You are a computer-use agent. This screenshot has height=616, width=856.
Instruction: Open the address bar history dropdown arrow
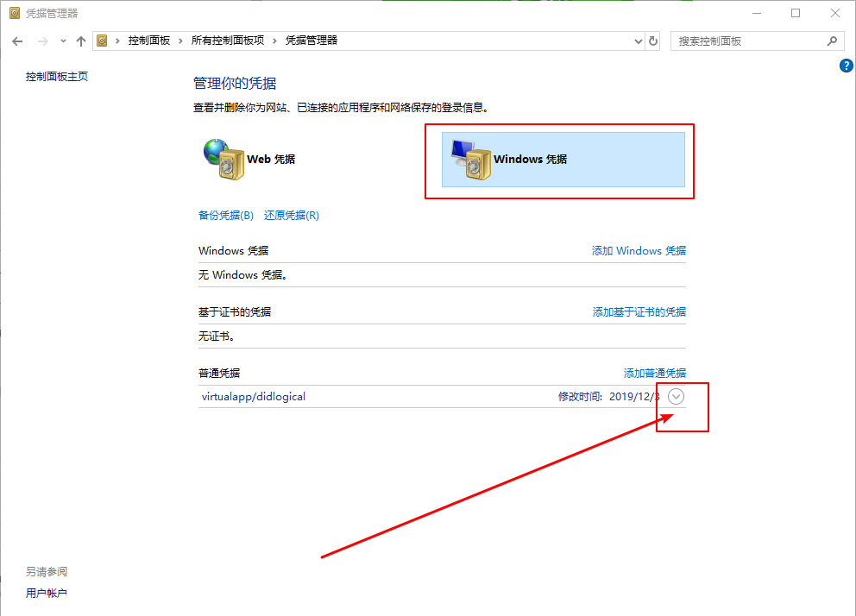click(638, 41)
